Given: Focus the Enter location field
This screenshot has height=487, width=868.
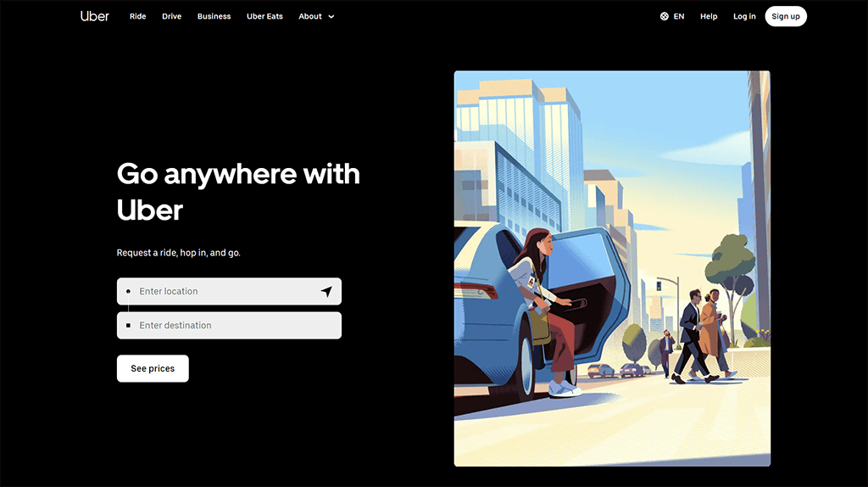Looking at the screenshot, I should [x=229, y=291].
